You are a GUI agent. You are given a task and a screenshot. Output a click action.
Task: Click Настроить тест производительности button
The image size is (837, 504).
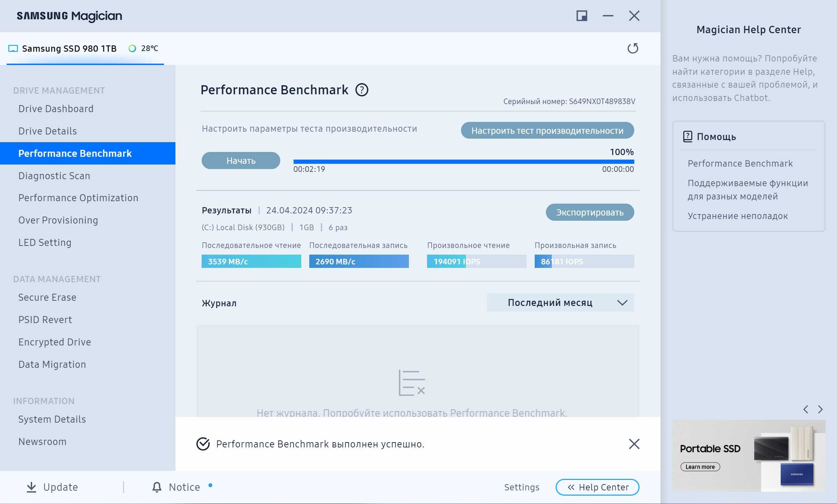547,131
